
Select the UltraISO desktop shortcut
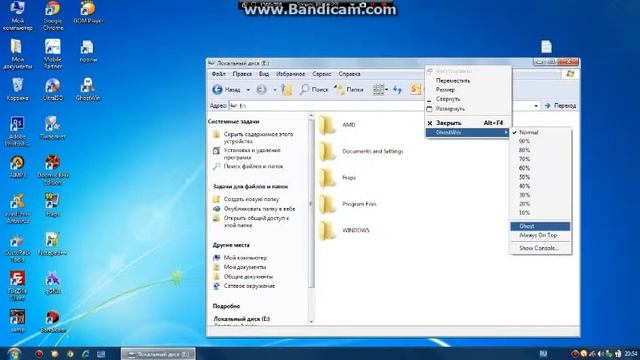click(x=53, y=89)
